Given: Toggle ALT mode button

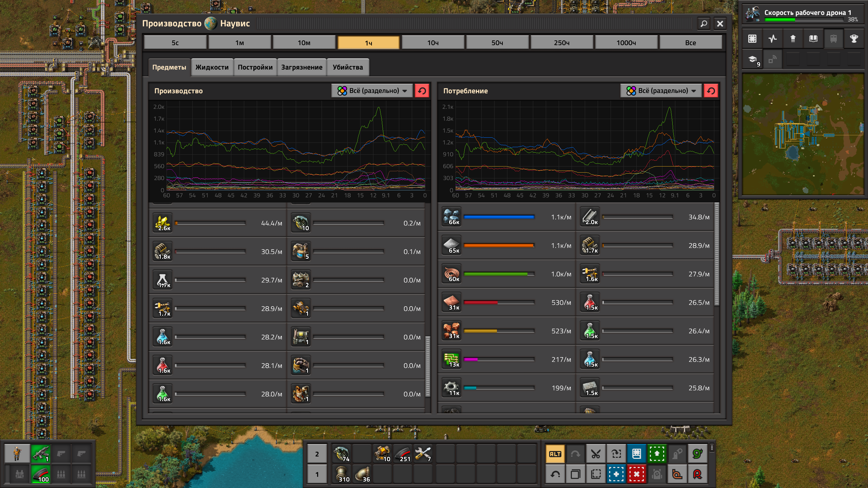Looking at the screenshot, I should [555, 454].
